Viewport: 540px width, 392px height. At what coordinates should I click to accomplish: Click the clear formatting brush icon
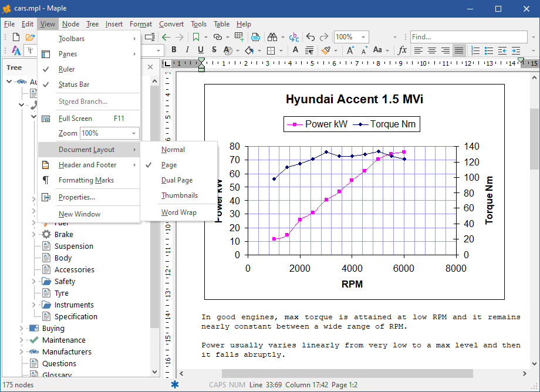coord(326,50)
